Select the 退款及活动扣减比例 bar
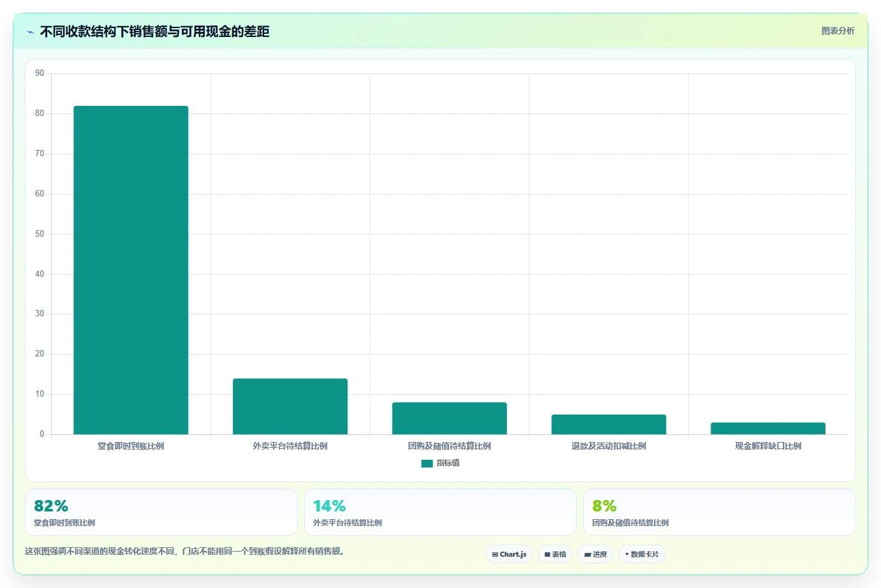 [609, 425]
